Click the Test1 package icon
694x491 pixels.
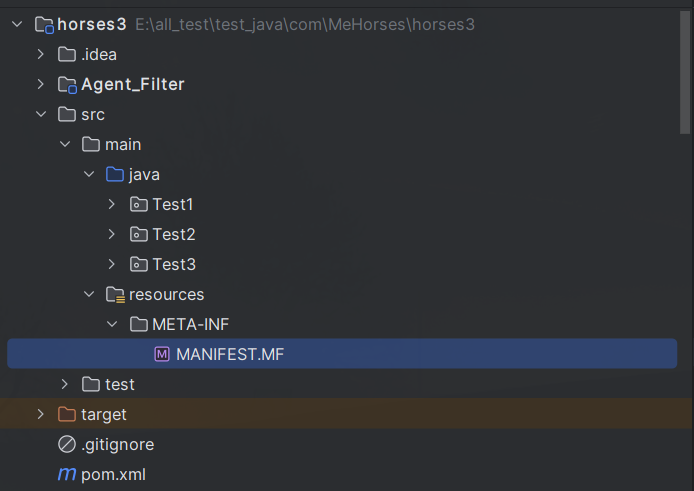point(139,205)
